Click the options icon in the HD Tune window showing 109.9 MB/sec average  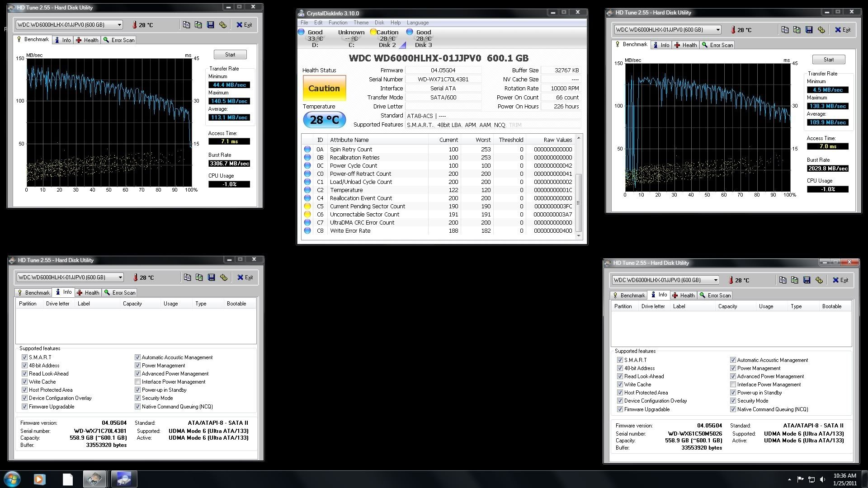coord(821,30)
